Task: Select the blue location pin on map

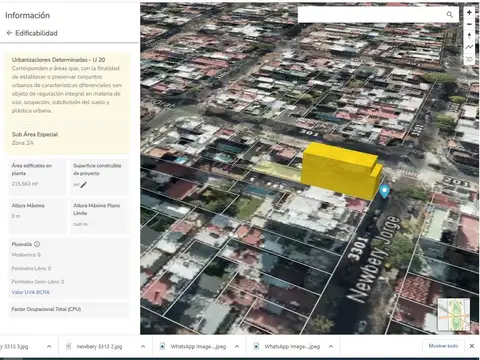Action: tap(385, 192)
